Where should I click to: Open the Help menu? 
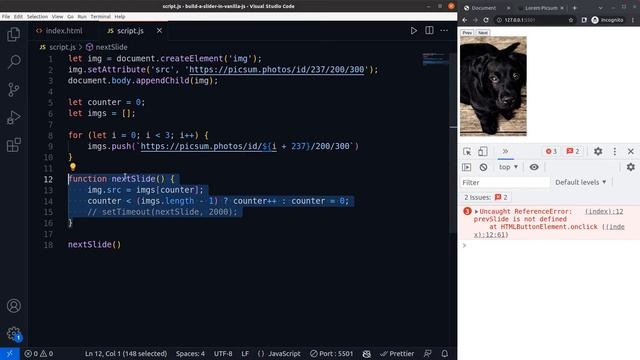point(120,17)
